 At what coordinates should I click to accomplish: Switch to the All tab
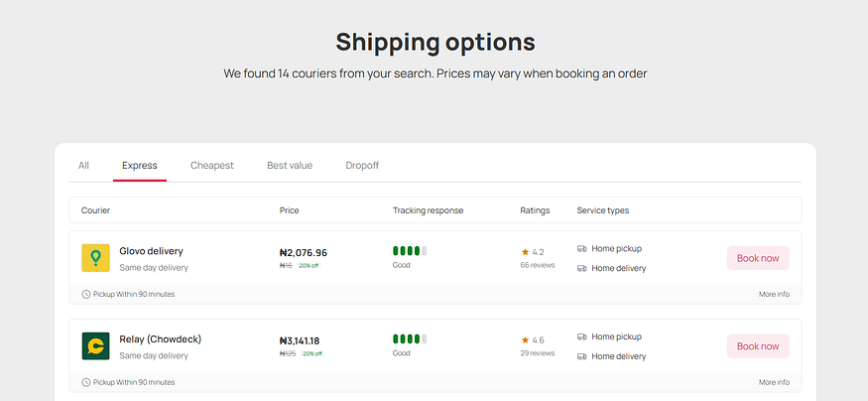[x=83, y=166]
